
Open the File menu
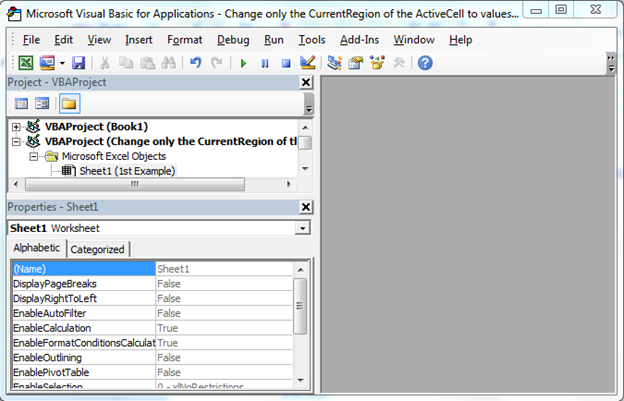[31, 40]
